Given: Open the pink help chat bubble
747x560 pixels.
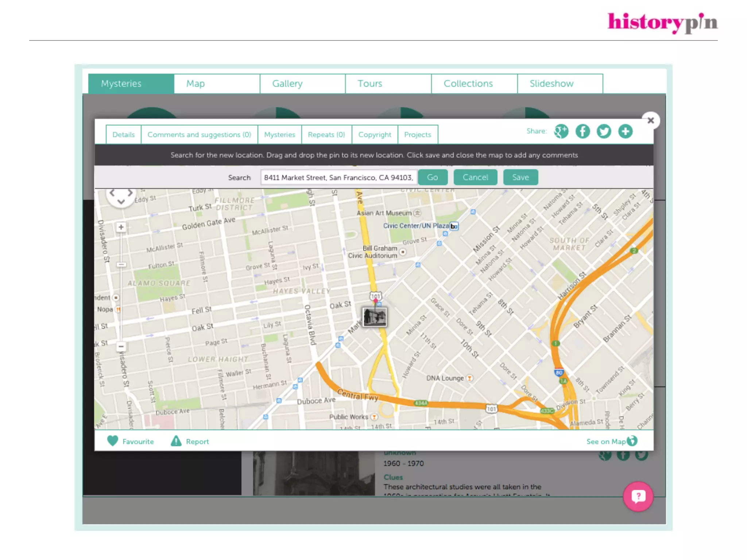Looking at the screenshot, I should (638, 496).
